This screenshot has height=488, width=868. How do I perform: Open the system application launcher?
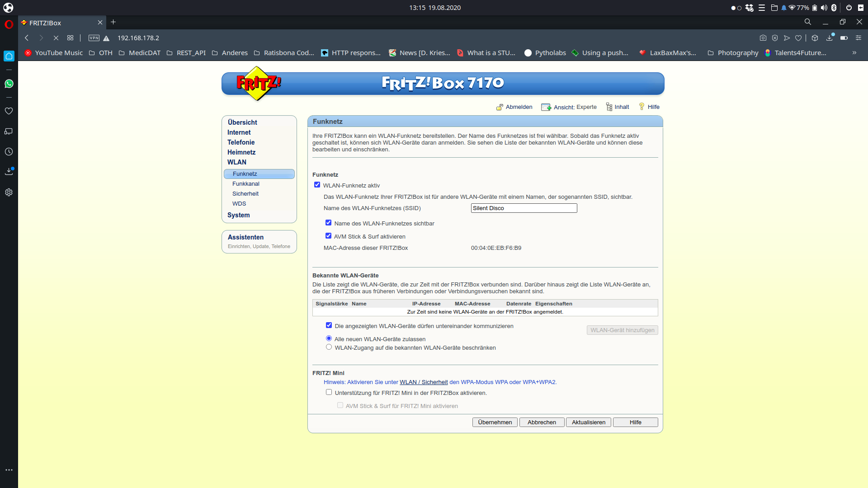coord(8,8)
